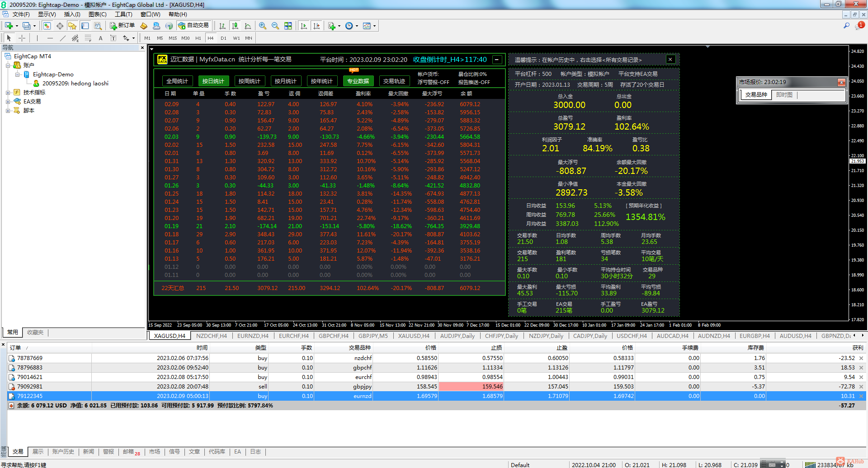Zoom out on the chart
The image size is (868, 468).
pos(275,26)
